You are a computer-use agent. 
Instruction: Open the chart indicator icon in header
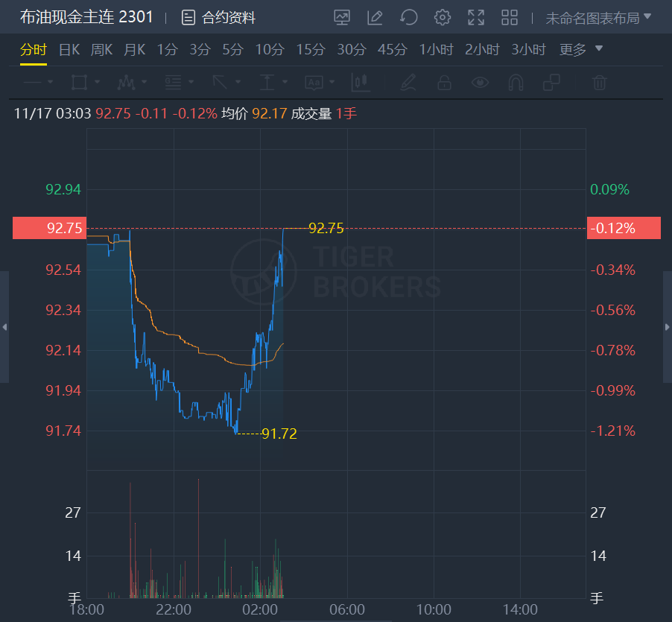342,17
